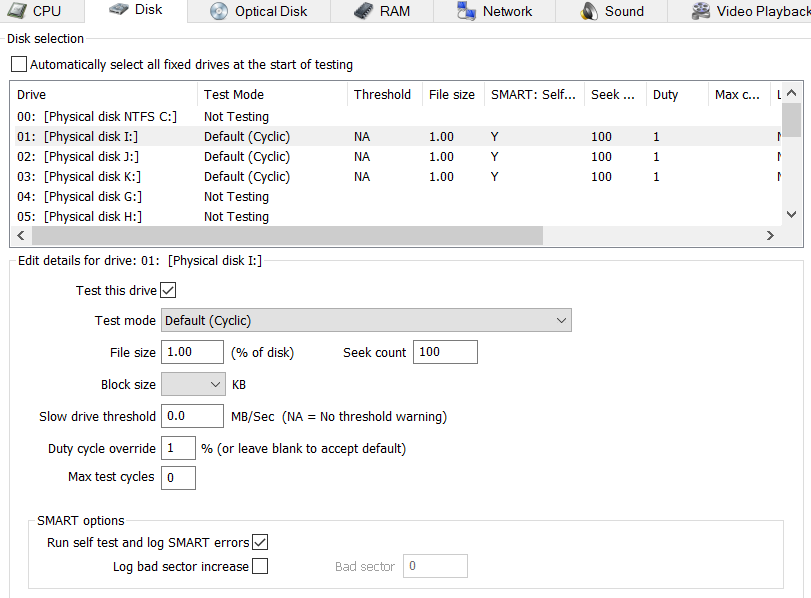The height and width of the screenshot is (598, 811).
Task: Expand the Block size dropdown
Action: click(x=193, y=384)
